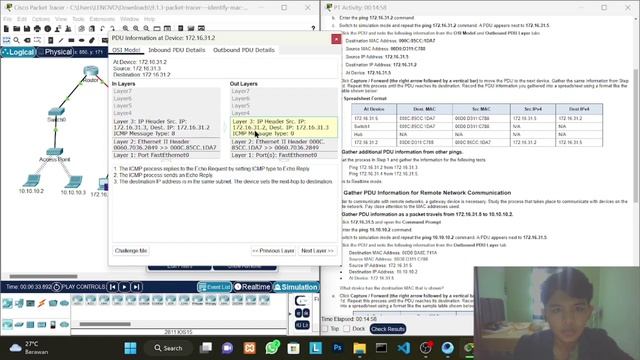The height and width of the screenshot is (360, 640).
Task: Open the Extensions menu
Action: [102, 19]
